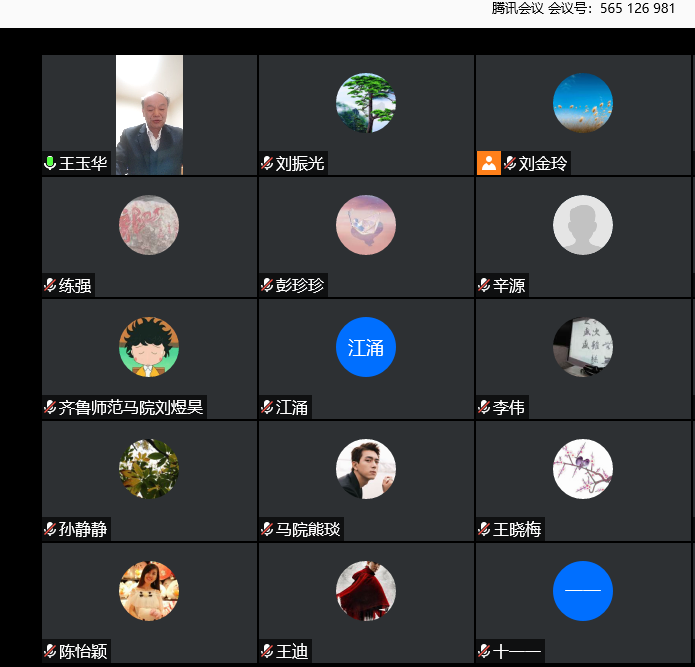Select the blue 江涌 initials avatar
The width and height of the screenshot is (695, 667).
point(366,347)
